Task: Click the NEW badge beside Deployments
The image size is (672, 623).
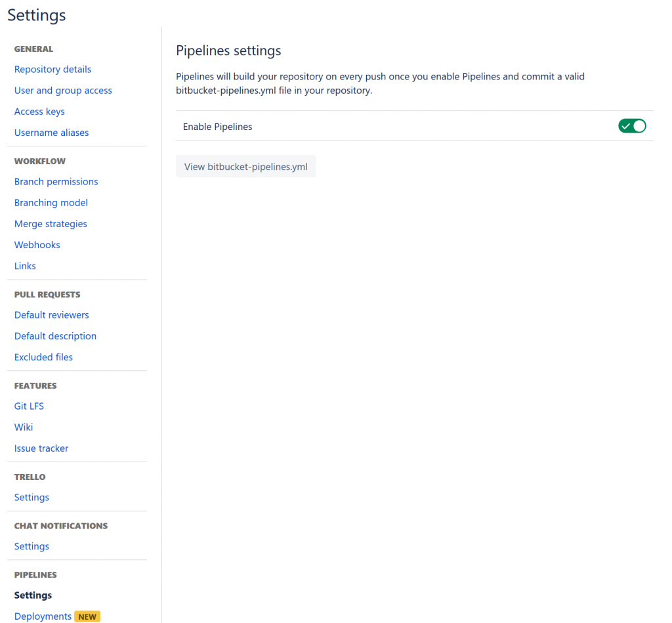Action: pyautogui.click(x=87, y=616)
